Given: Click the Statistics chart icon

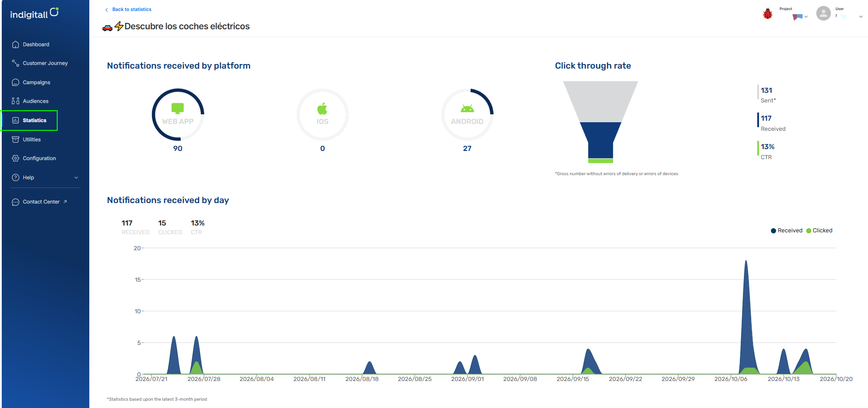Looking at the screenshot, I should [x=16, y=120].
